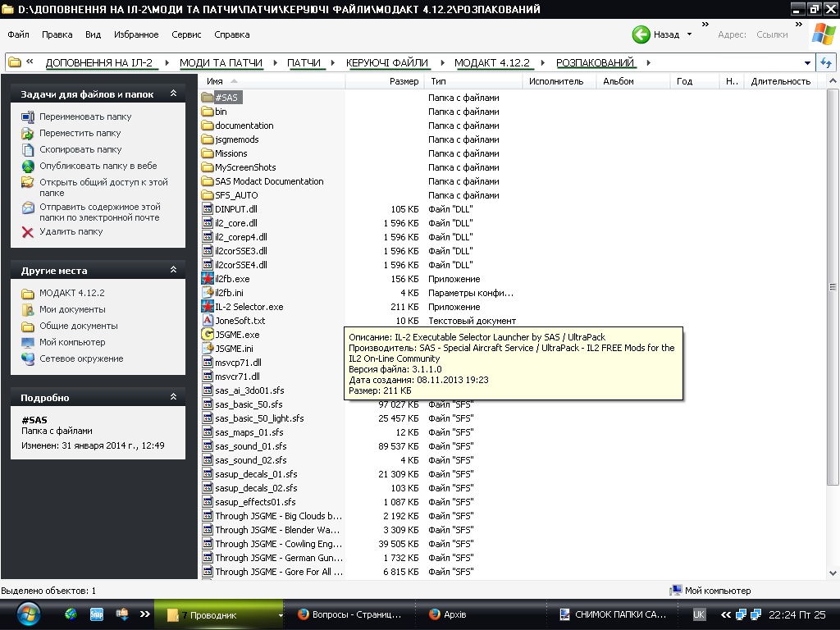
Task: Select sasup_effects01.sfs file name
Action: click(255, 502)
